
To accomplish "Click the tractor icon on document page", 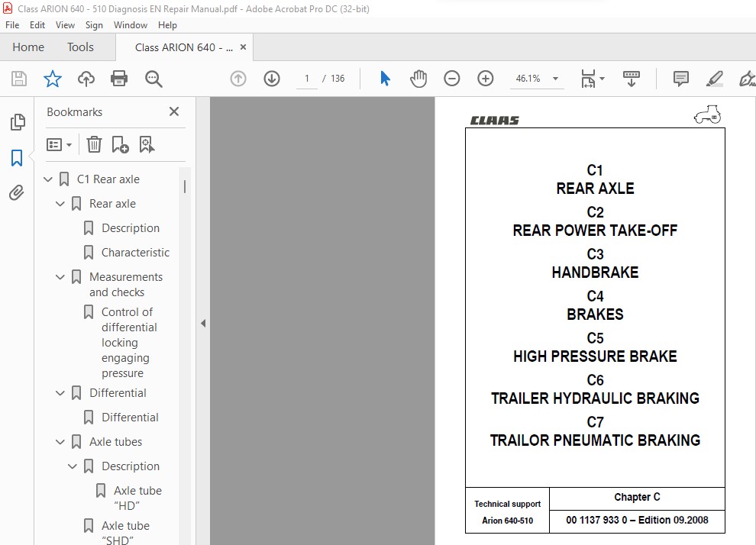I will click(707, 114).
